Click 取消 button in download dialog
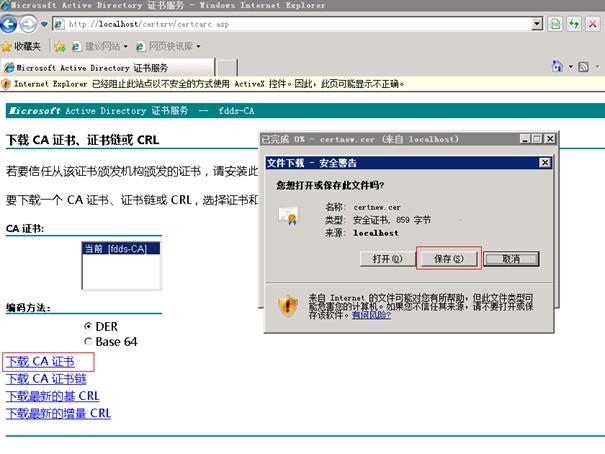The height and width of the screenshot is (454, 605). [x=511, y=259]
